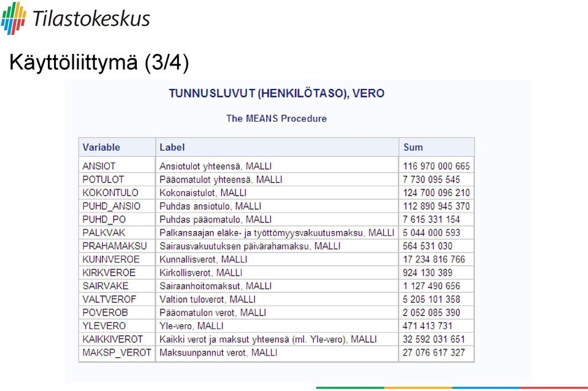Screen dimensions: 588x391
Task: Select the Label column header
Action: [x=277, y=147]
